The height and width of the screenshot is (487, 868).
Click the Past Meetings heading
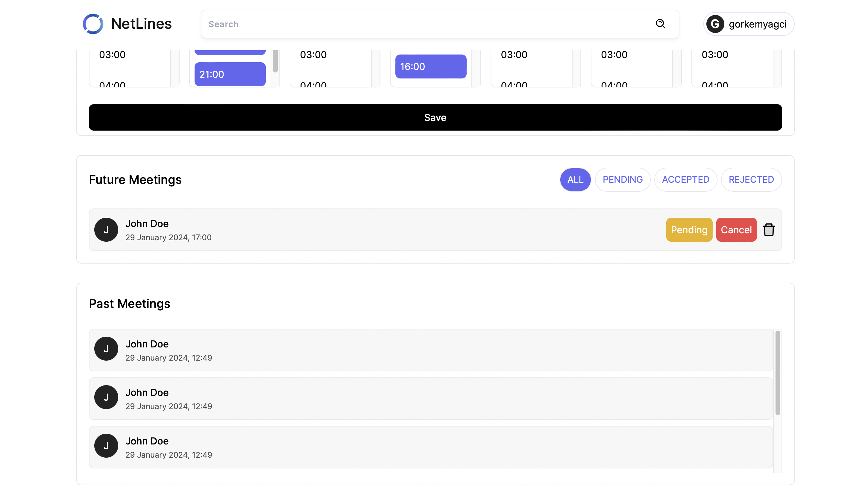click(129, 303)
